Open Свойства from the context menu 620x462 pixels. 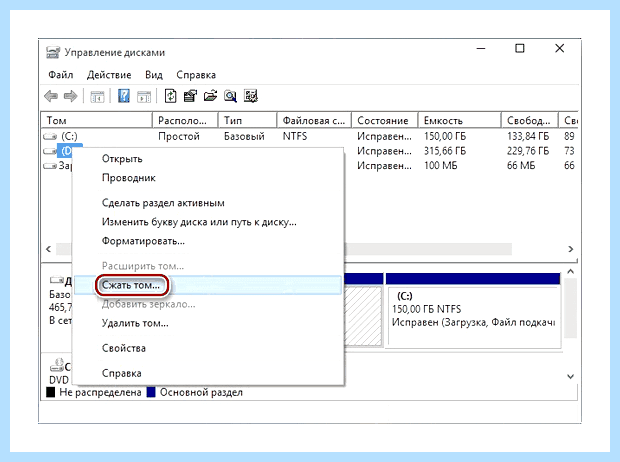(x=124, y=348)
